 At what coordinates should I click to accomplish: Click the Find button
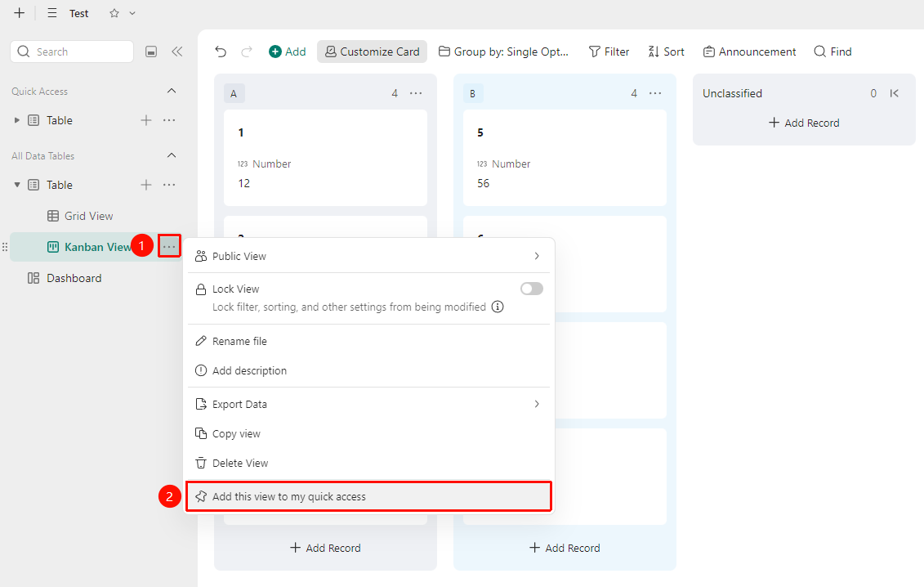point(832,52)
